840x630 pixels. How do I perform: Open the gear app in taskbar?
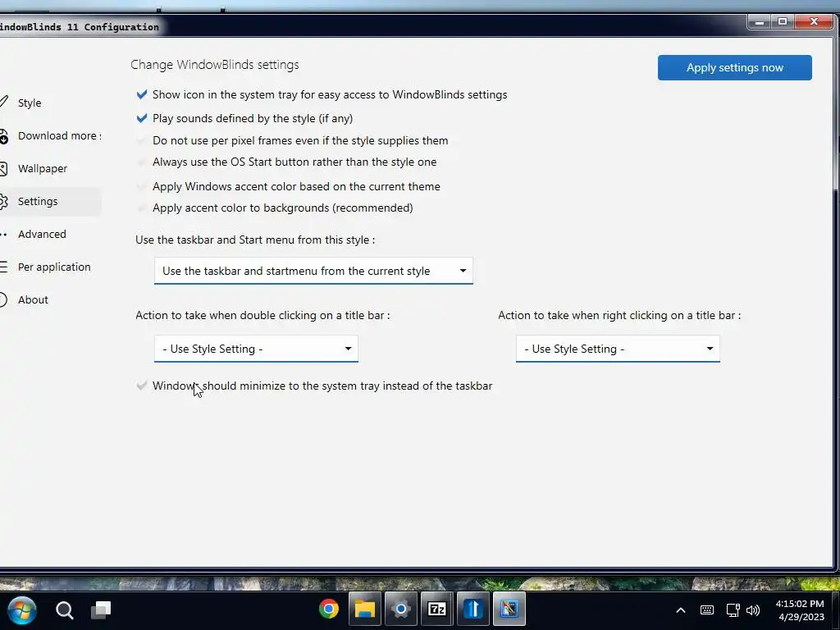click(400, 609)
